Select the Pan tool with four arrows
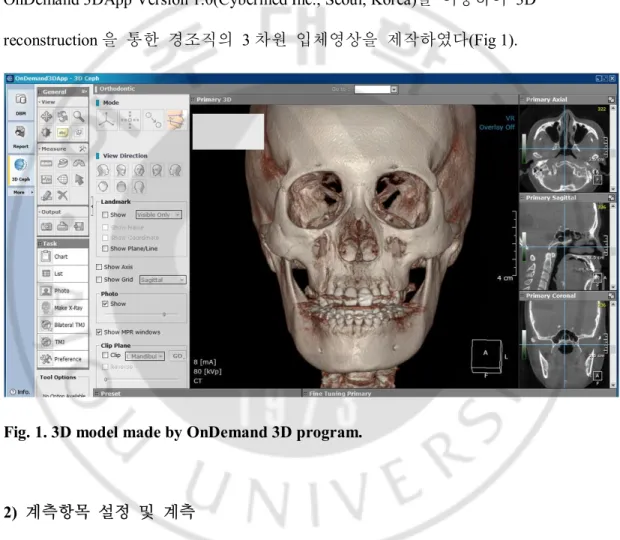Viewport: 620px width, 540px height. (46, 117)
